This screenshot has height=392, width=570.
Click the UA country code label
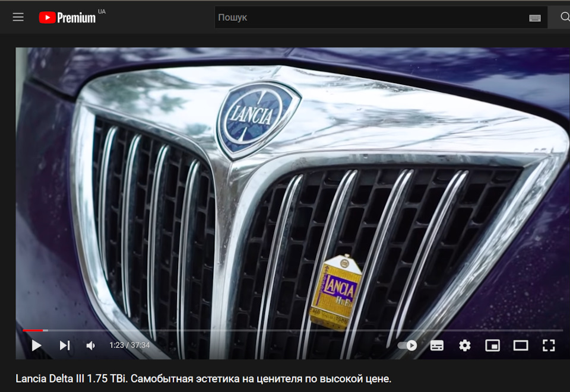[x=102, y=12]
